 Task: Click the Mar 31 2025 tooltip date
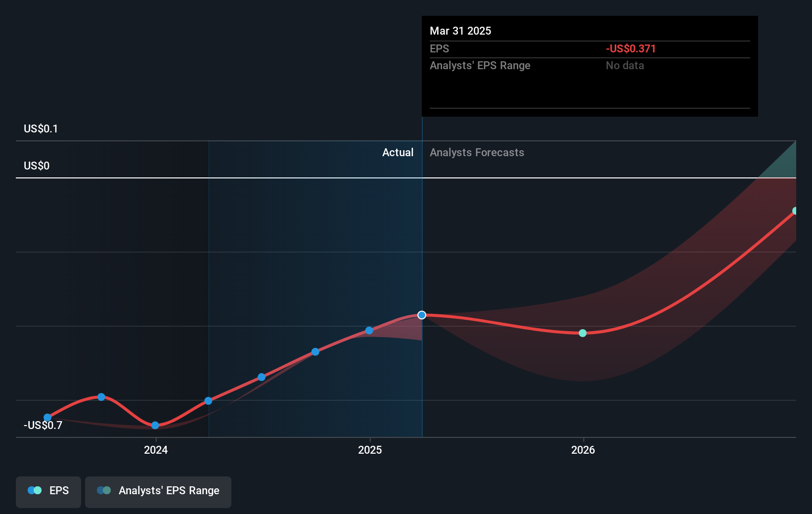click(x=460, y=31)
